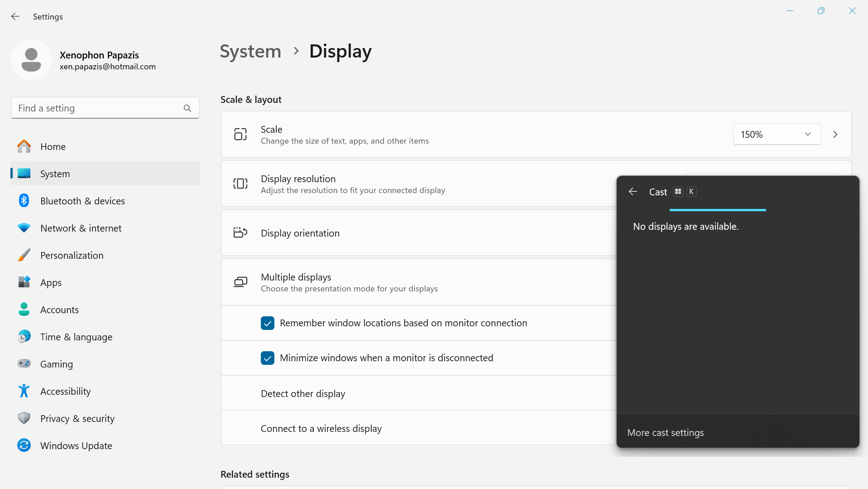Go back using Cast panel arrow
Viewport: 868px width, 489px height.
point(633,192)
